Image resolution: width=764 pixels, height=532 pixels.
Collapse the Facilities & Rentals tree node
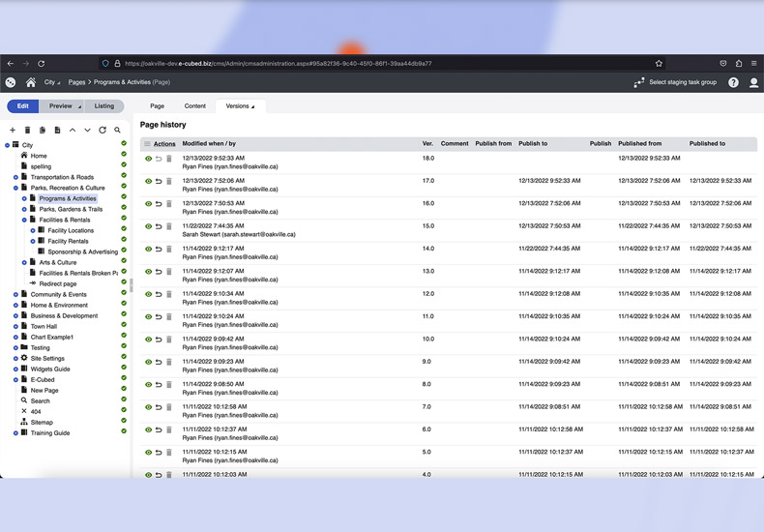point(24,220)
